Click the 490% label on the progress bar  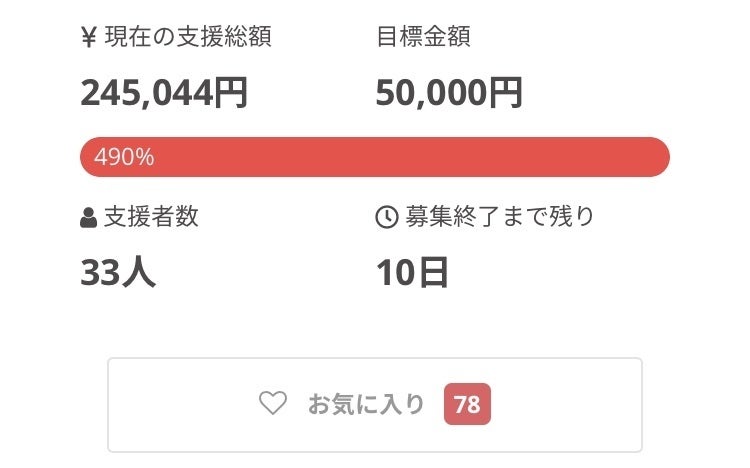coord(124,157)
